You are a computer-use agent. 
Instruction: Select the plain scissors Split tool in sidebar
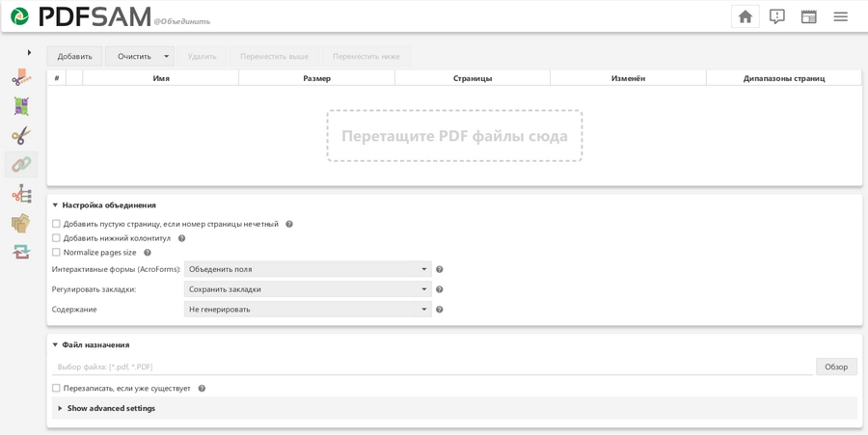21,136
